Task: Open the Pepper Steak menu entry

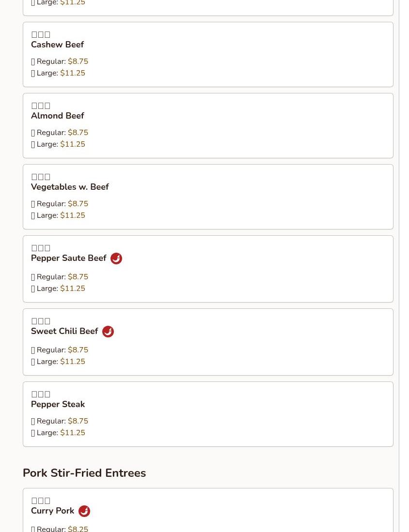Action: (58, 404)
